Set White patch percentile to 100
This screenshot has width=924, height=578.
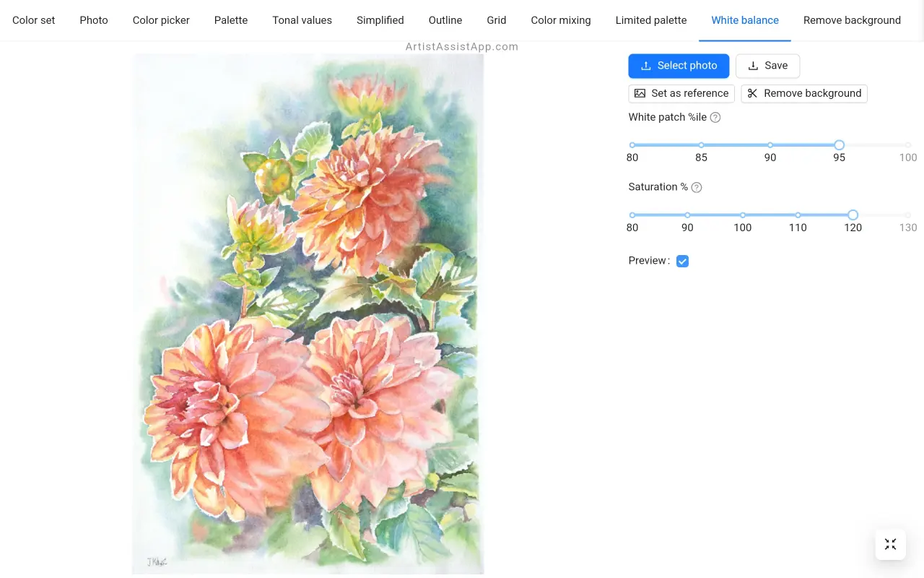pos(908,145)
